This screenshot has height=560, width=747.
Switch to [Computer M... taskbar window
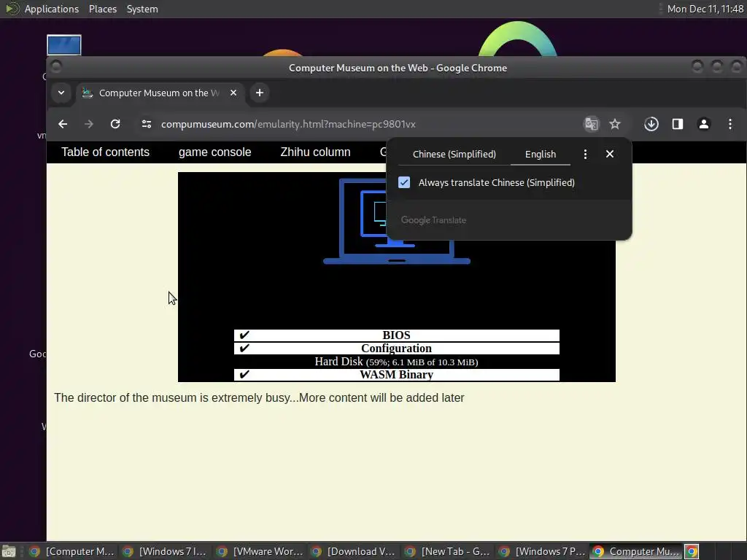(72, 551)
